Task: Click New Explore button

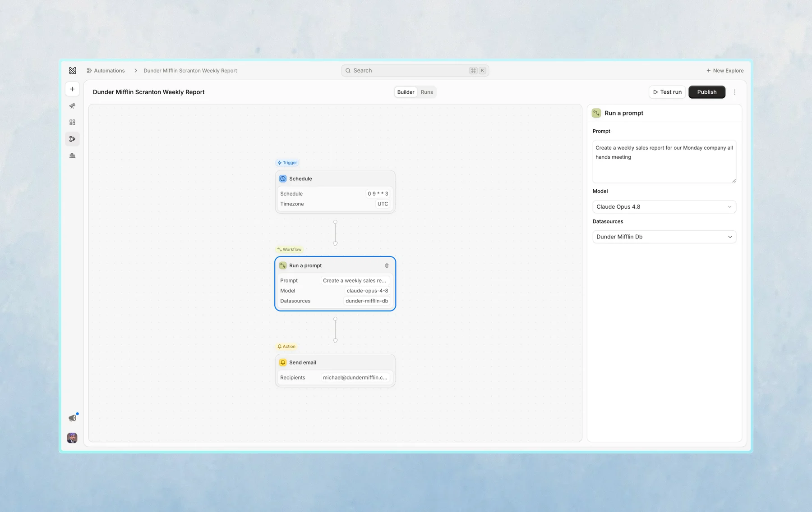Action: (x=725, y=71)
